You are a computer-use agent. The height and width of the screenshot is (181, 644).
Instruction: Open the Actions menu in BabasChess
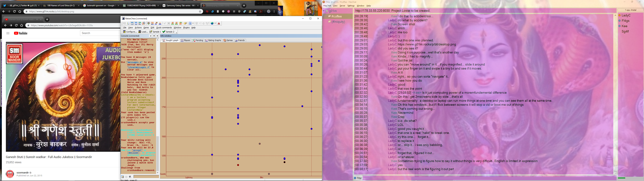138,28
